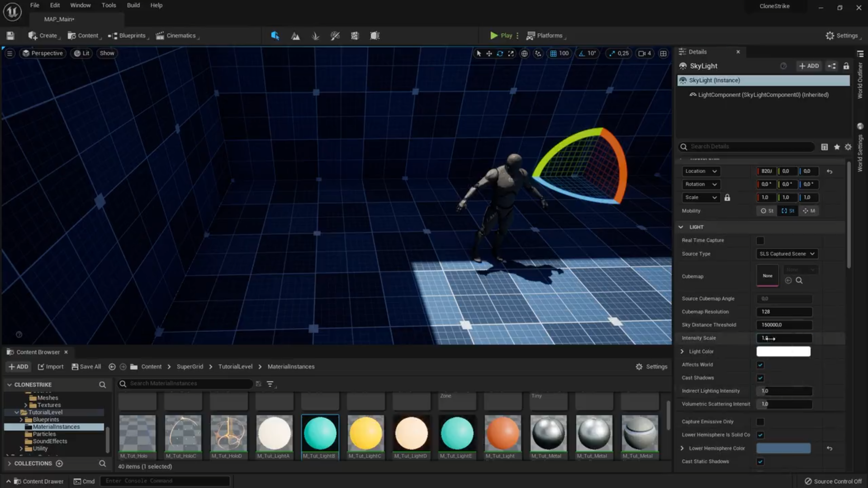868x488 pixels.
Task: Reset the Location value to default
Action: click(830, 171)
